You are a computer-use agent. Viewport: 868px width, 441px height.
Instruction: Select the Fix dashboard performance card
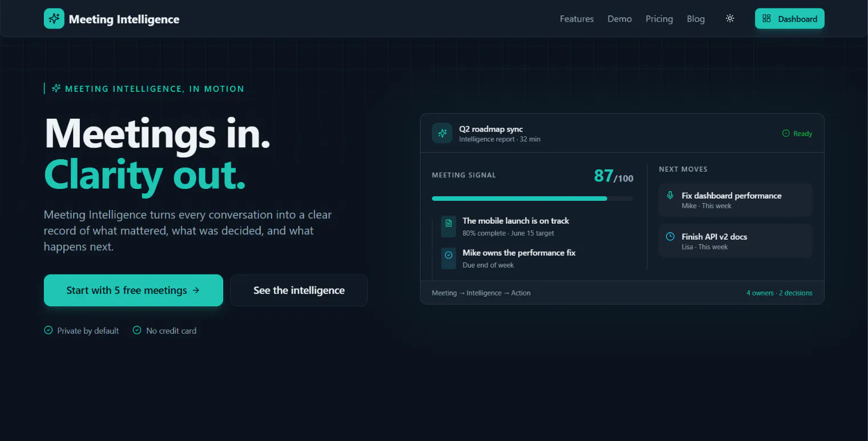[736, 200]
